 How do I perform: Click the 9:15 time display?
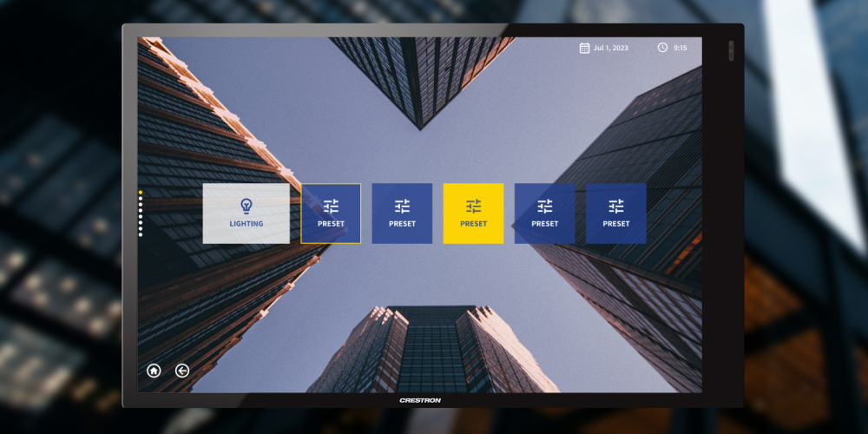pyautogui.click(x=680, y=48)
